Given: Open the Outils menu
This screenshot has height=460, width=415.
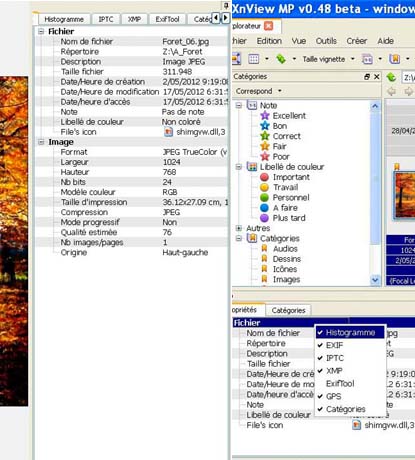Looking at the screenshot, I should 326,41.
